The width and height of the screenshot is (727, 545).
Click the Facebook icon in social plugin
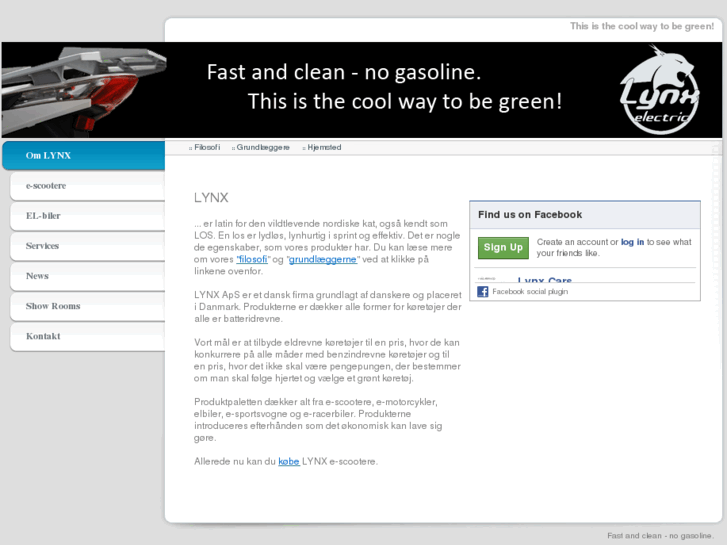coord(483,291)
